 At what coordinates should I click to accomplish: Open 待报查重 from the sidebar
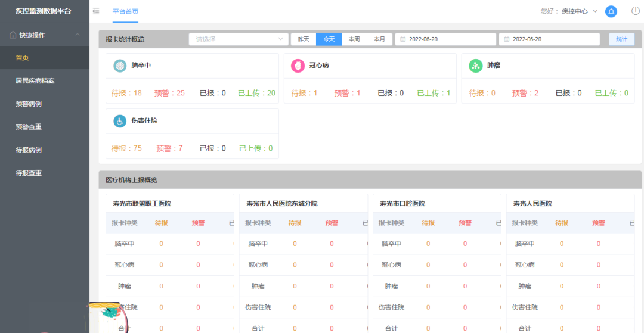29,173
